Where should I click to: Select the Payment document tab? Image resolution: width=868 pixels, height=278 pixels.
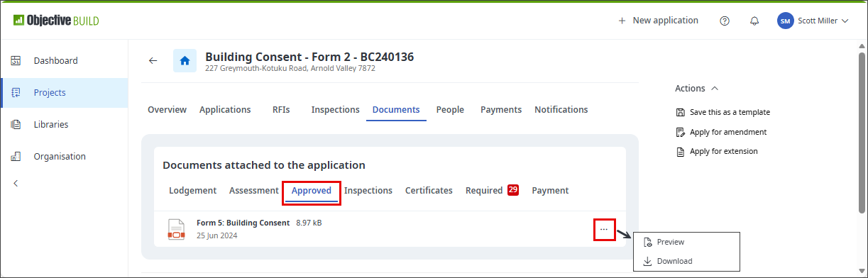point(550,191)
